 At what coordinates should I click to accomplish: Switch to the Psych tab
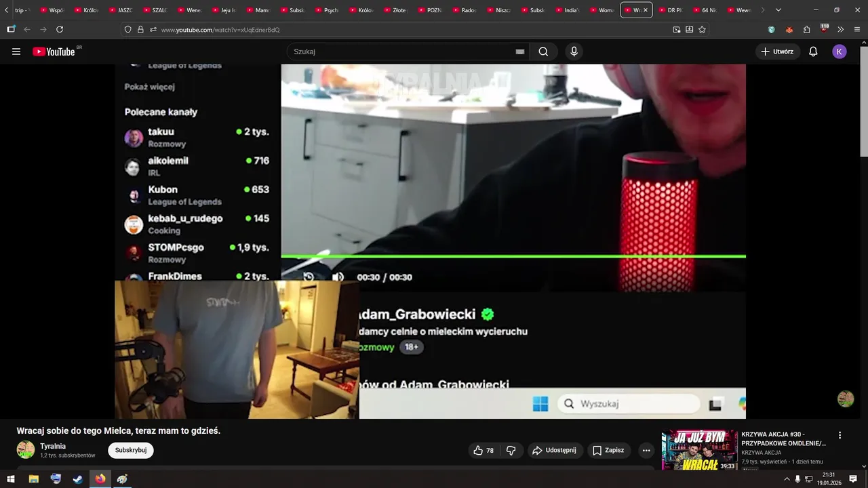pyautogui.click(x=328, y=10)
